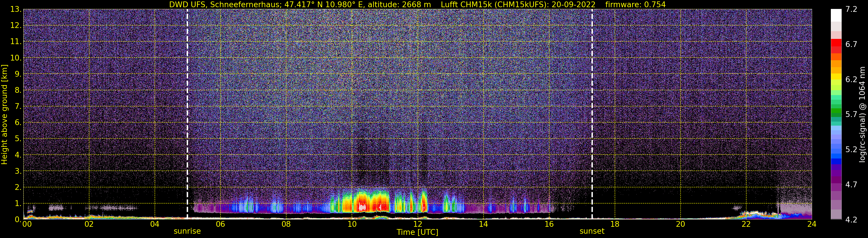Click the 13 tick on the height axis
Image resolution: width=868 pixels, height=238 pixels.
tap(16, 10)
